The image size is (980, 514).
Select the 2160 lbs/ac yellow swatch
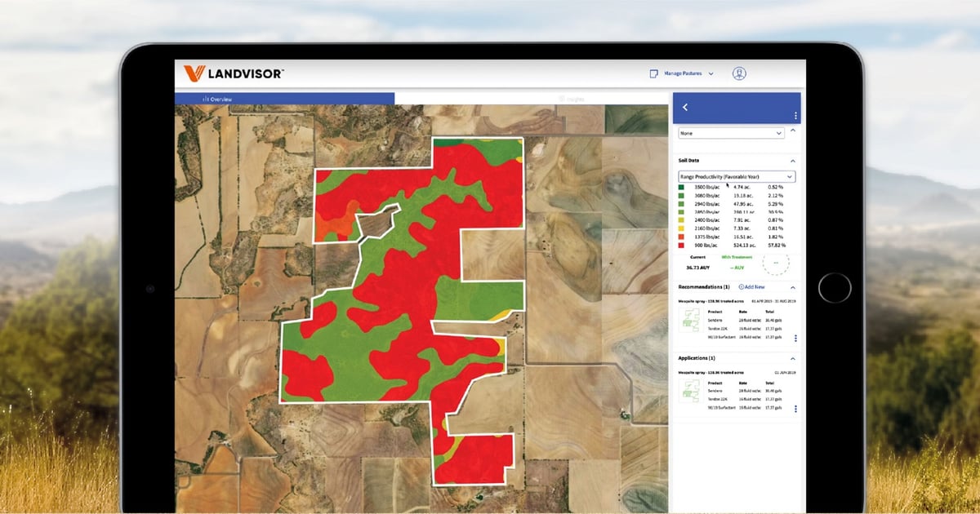point(683,228)
